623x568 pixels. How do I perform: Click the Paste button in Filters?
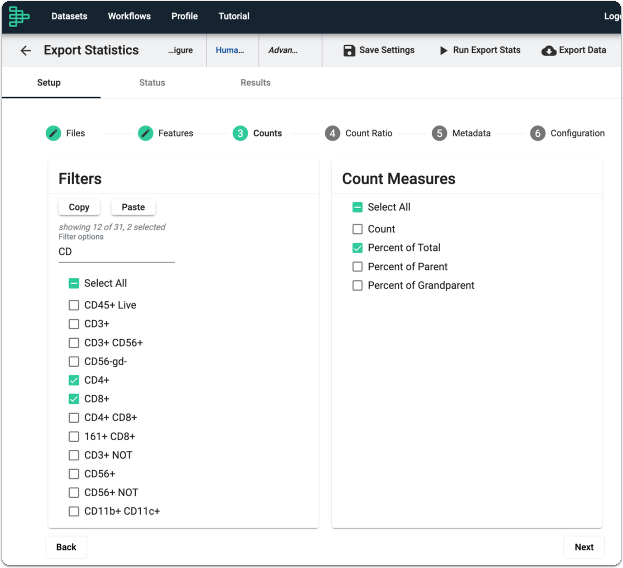coord(133,207)
